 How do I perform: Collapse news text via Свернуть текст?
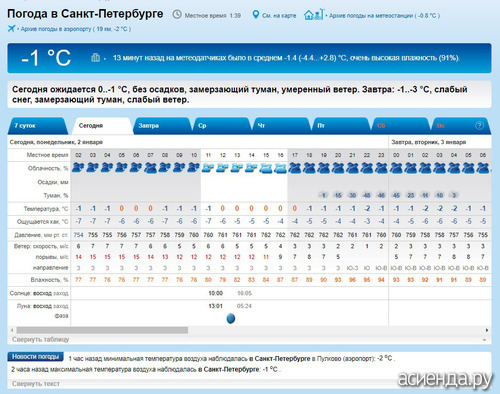coord(36,384)
